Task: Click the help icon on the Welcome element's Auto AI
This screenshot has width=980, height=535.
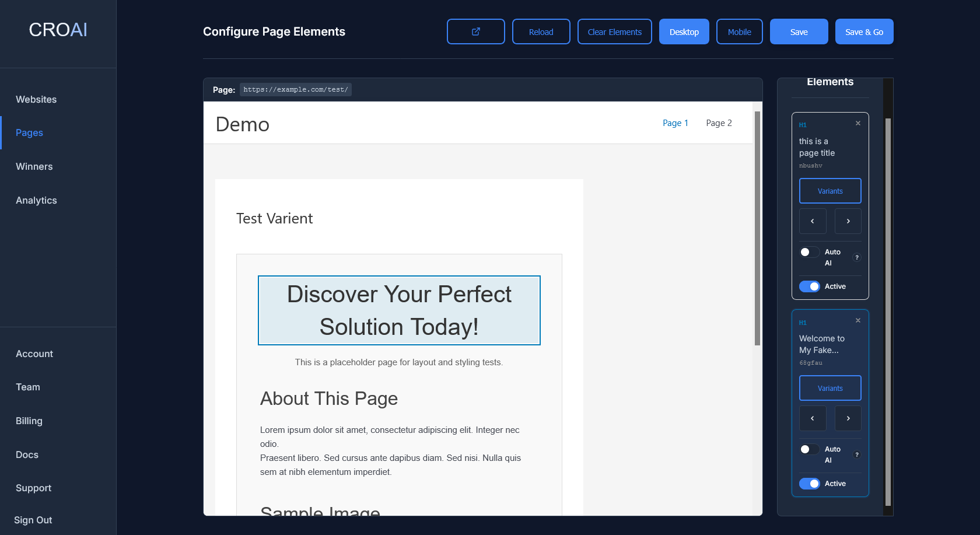Action: pyautogui.click(x=856, y=454)
